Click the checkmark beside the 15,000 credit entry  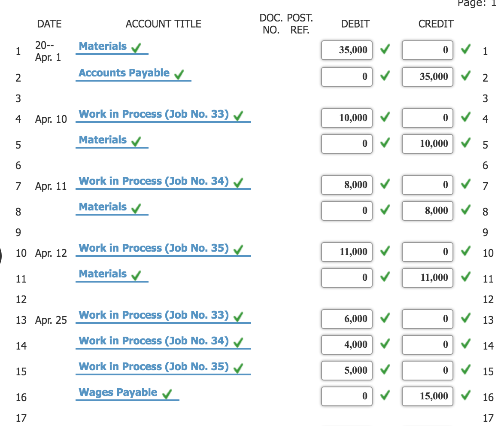[465, 396]
